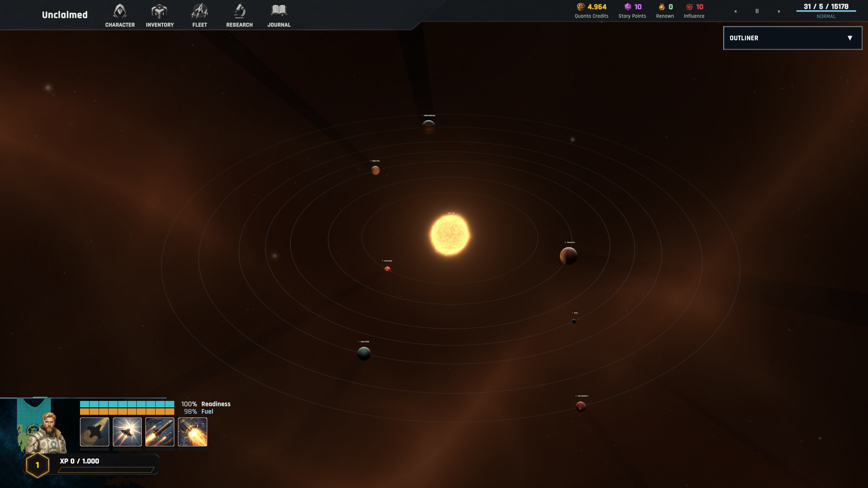Image resolution: width=868 pixels, height=488 pixels.
Task: Click the 100% Readiness label
Action: coord(206,404)
